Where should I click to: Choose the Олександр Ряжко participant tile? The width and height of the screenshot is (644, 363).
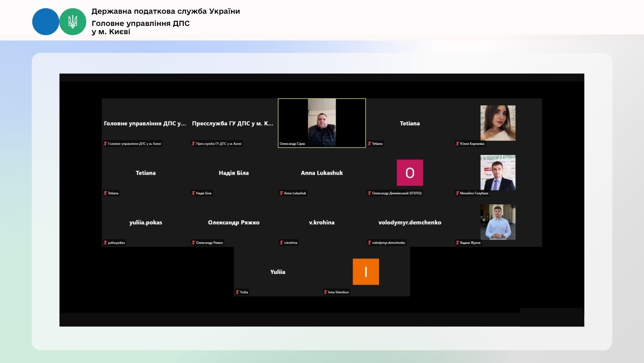(x=234, y=222)
